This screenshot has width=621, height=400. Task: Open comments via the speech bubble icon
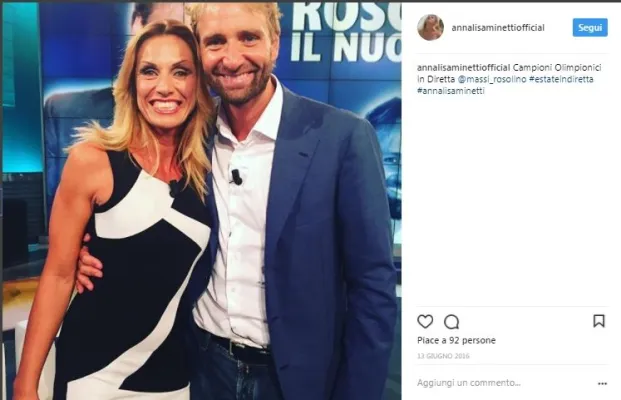pos(451,322)
